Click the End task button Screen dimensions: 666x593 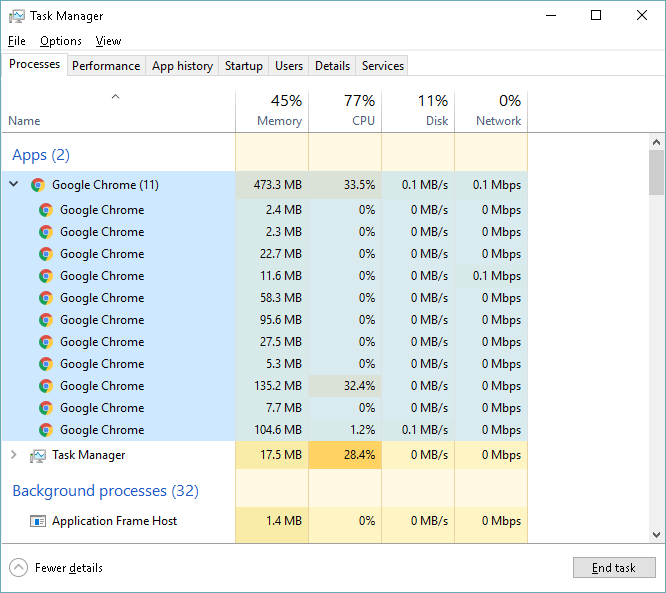point(614,568)
